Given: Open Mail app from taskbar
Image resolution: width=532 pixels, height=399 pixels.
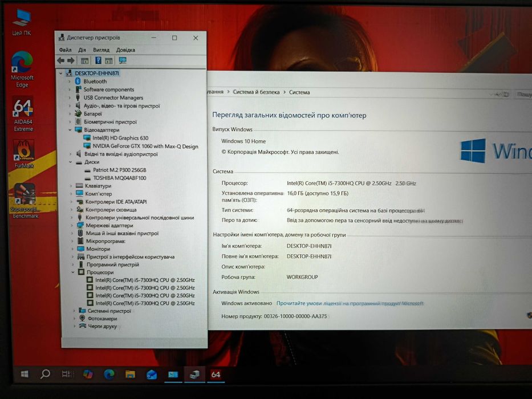Looking at the screenshot, I should tap(151, 374).
